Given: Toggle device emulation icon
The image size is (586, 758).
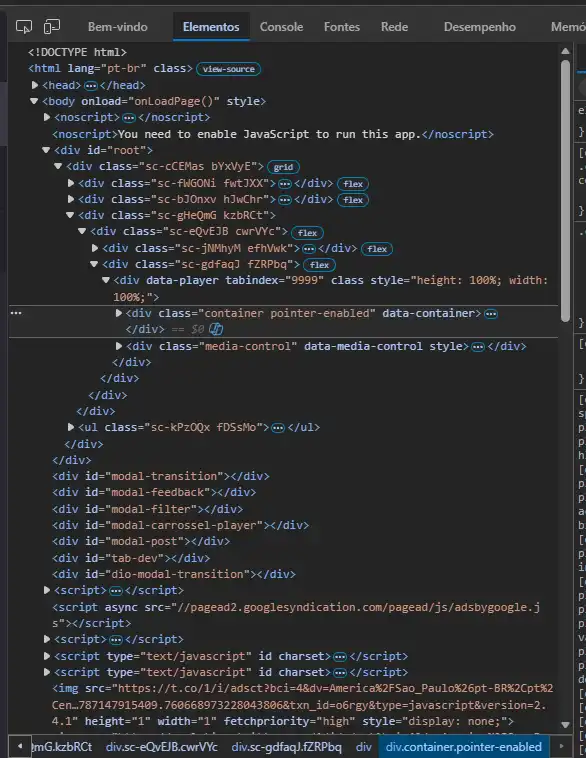Looking at the screenshot, I should tap(52, 27).
